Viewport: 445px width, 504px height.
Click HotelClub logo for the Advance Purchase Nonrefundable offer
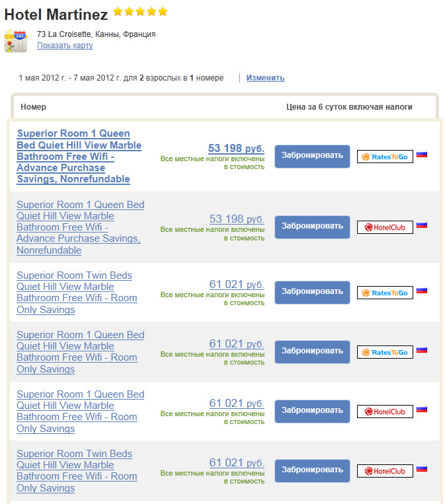tap(385, 227)
